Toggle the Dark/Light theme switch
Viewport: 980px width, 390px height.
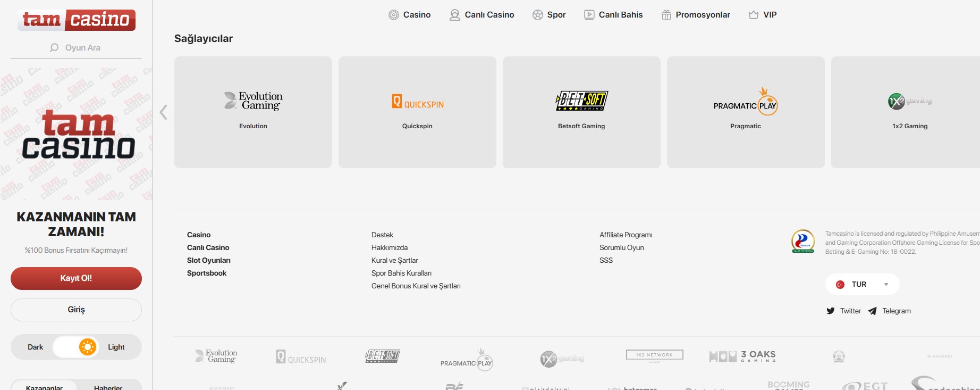point(76,347)
